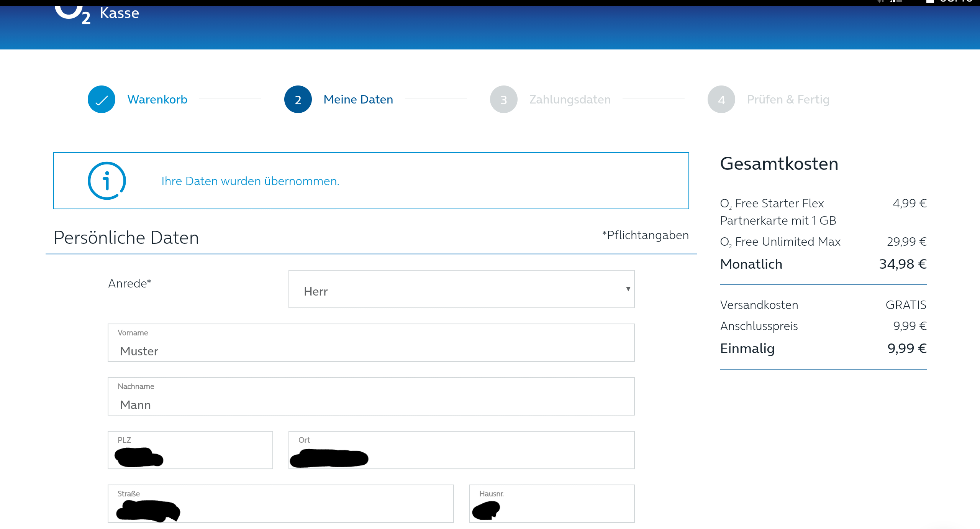Click the 4,99 € price
Viewport: 980px width, 529px height.
910,203
